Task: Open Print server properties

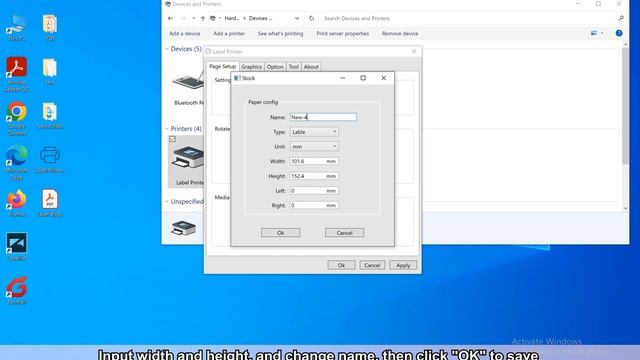Action: pos(342,33)
